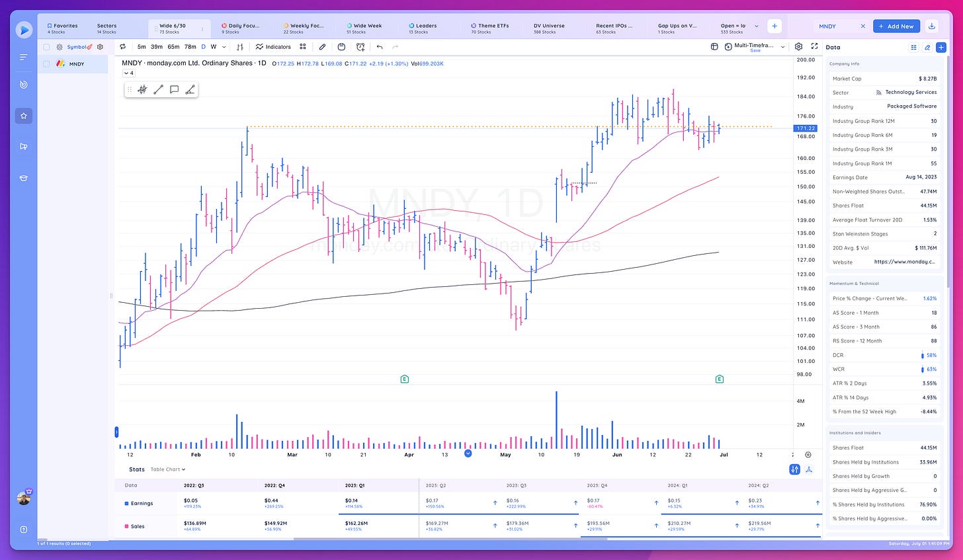Click the add alert clock icon

pos(360,47)
